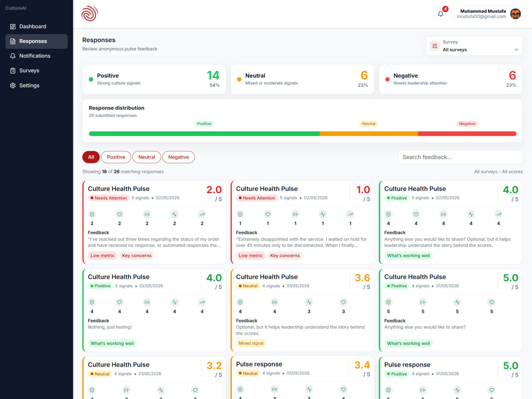Click Key concerns tag on 1.0 card

pyautogui.click(x=285, y=255)
